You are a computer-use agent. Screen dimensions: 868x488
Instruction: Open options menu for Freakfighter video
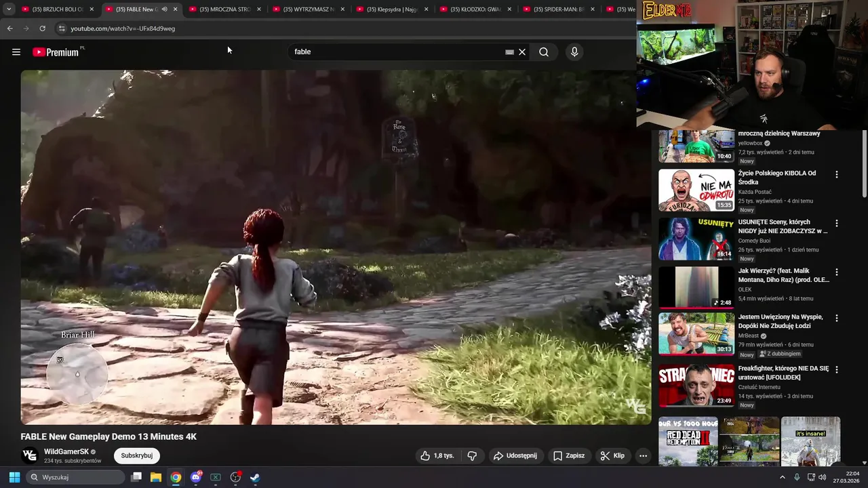tap(836, 369)
